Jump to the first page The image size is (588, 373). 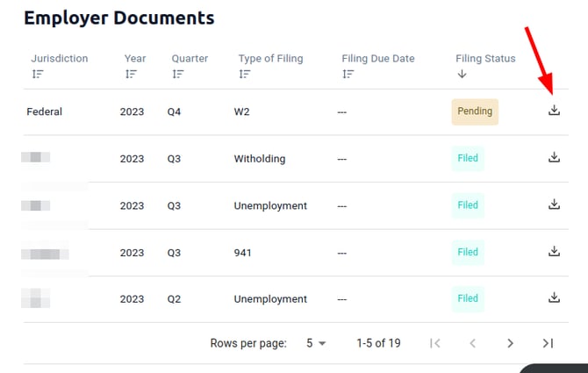pos(435,343)
